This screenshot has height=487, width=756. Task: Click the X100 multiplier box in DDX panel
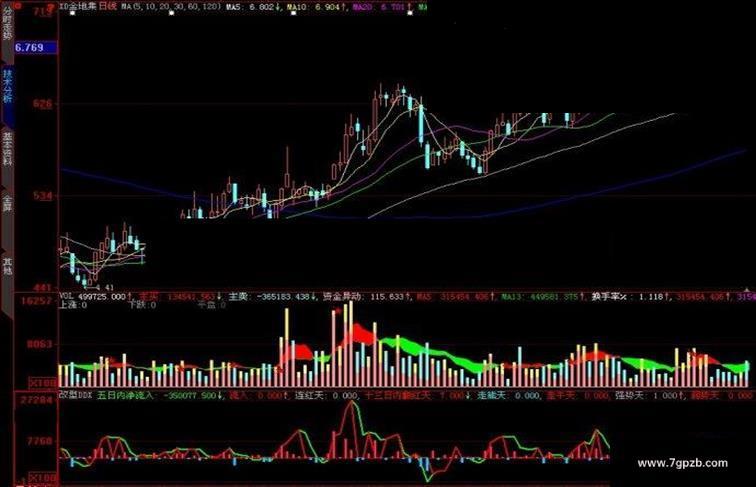[x=43, y=477]
